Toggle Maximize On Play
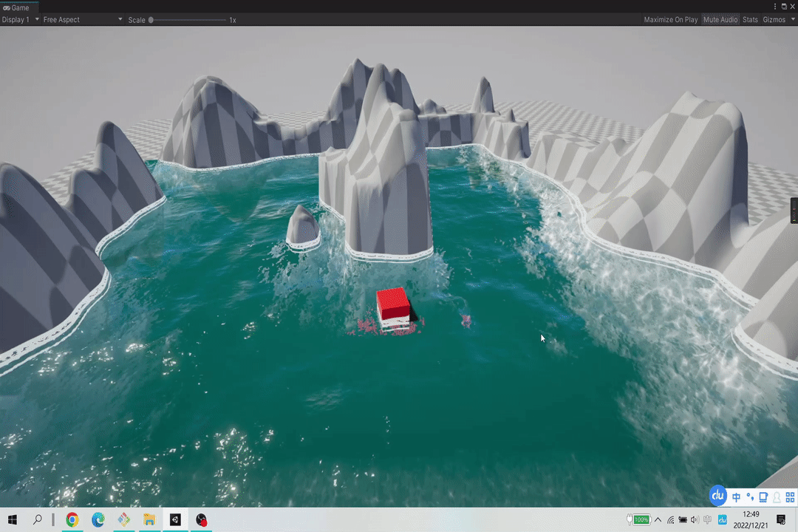This screenshot has width=798, height=532. (670, 20)
